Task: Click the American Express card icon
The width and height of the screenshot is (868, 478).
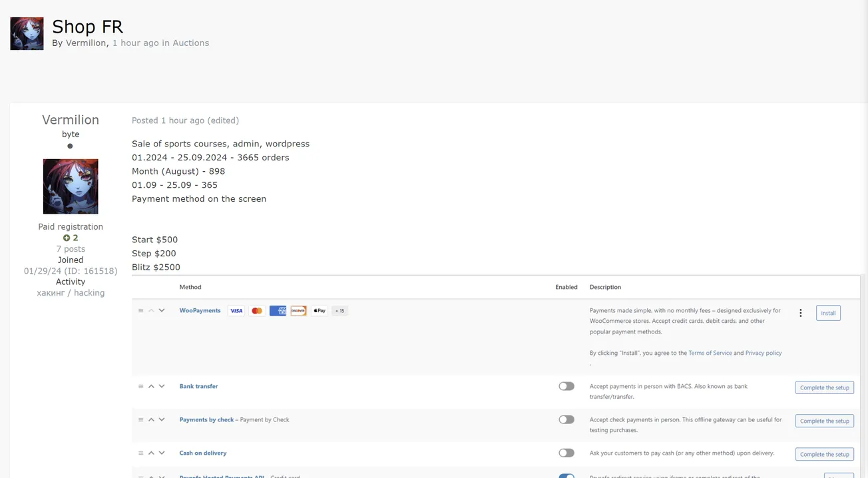Action: tap(278, 311)
